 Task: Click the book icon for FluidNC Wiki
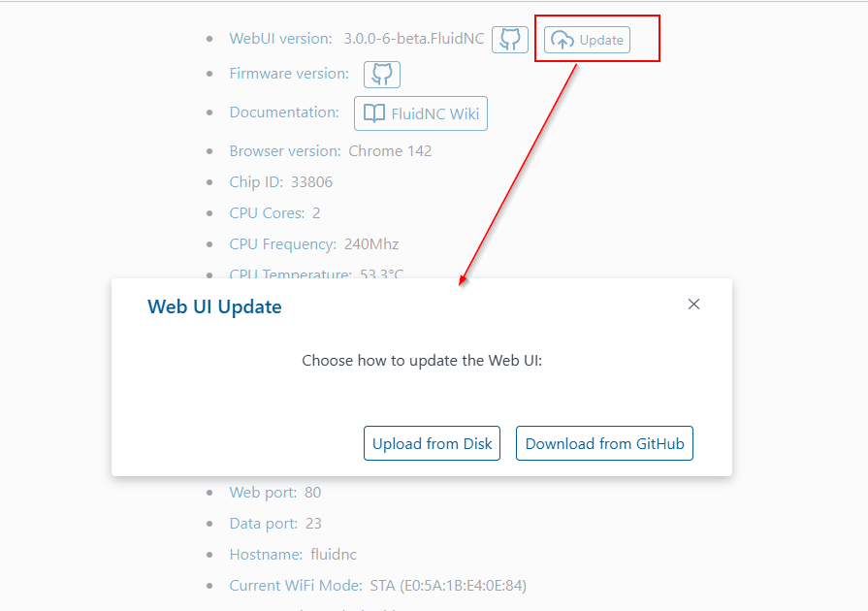pyautogui.click(x=374, y=113)
